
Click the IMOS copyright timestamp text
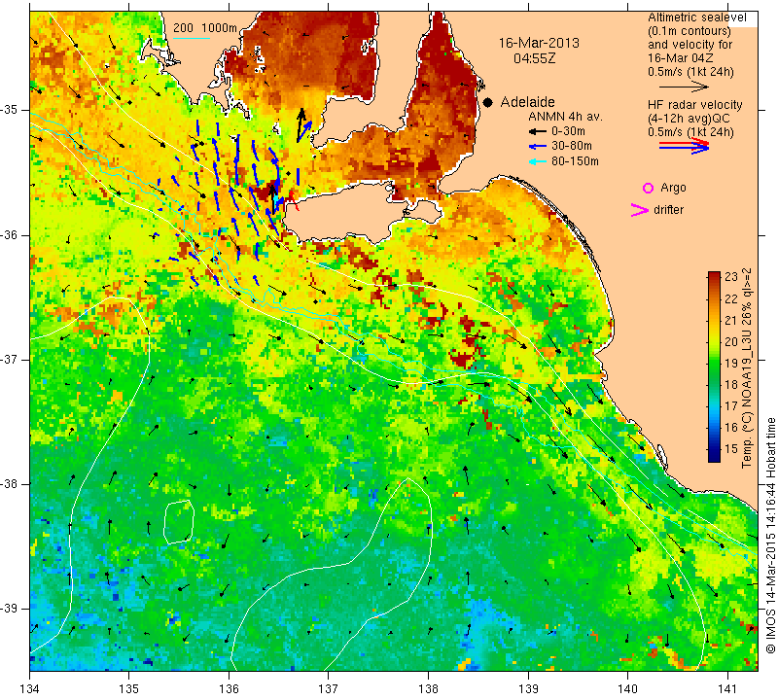(x=770, y=536)
